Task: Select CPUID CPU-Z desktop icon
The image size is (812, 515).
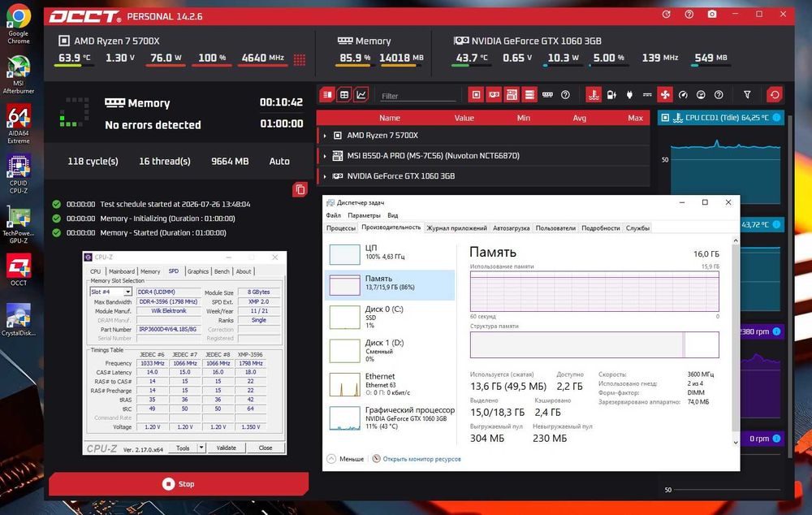Action: pos(18,175)
